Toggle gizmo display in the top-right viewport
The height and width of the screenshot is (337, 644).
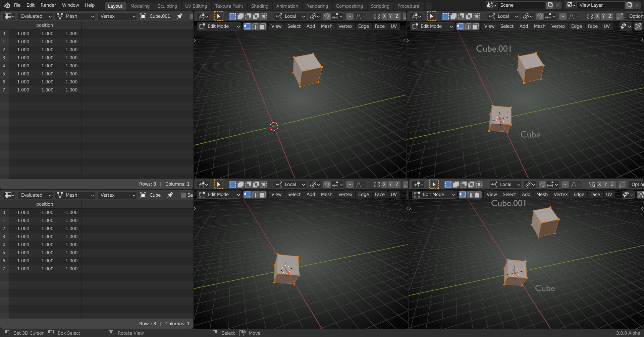pyautogui.click(x=639, y=26)
